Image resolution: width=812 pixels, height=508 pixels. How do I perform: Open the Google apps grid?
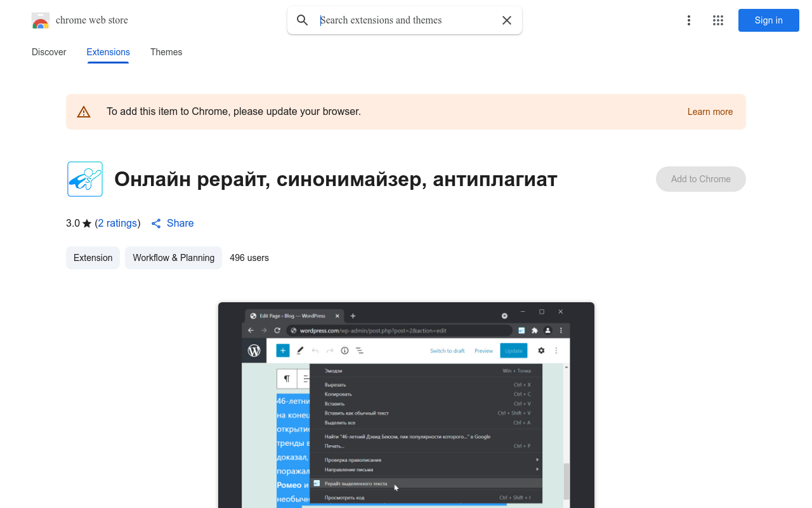click(x=718, y=20)
